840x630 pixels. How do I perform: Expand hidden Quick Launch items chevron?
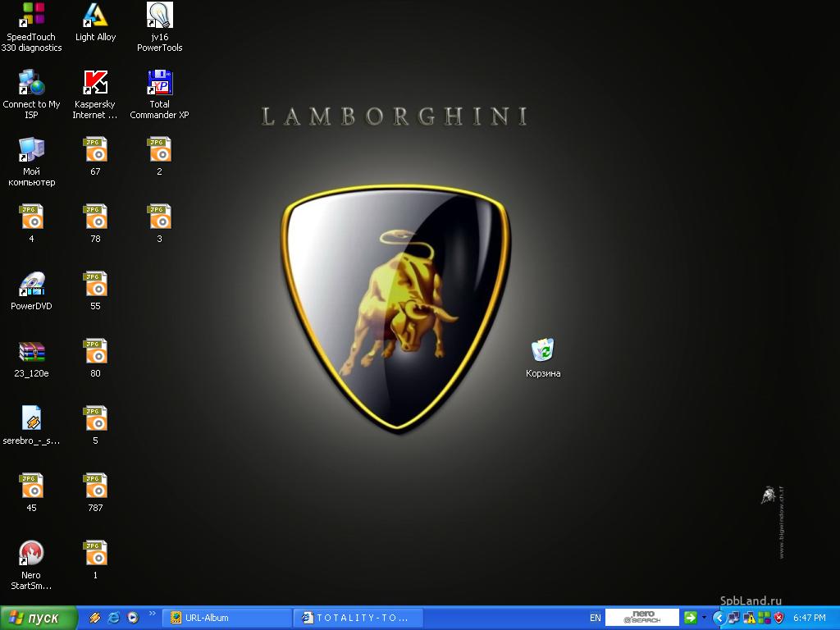click(x=152, y=614)
